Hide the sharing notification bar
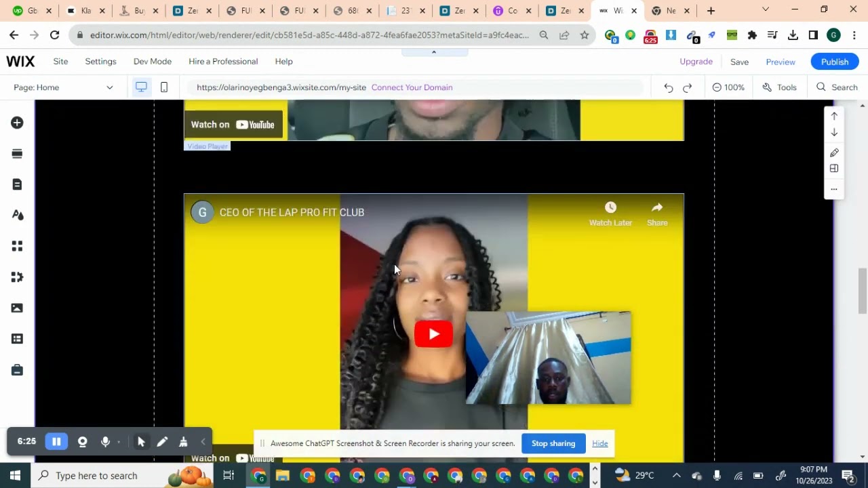 (x=600, y=443)
